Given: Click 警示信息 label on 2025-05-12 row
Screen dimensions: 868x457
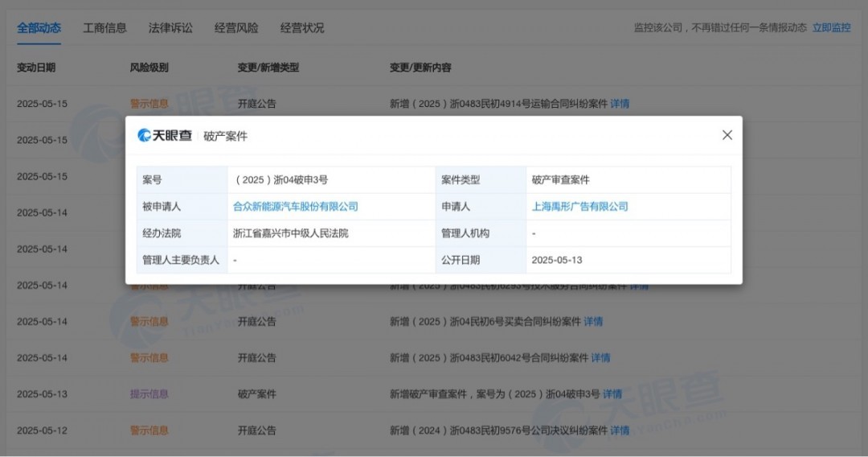Looking at the screenshot, I should pos(149,430).
